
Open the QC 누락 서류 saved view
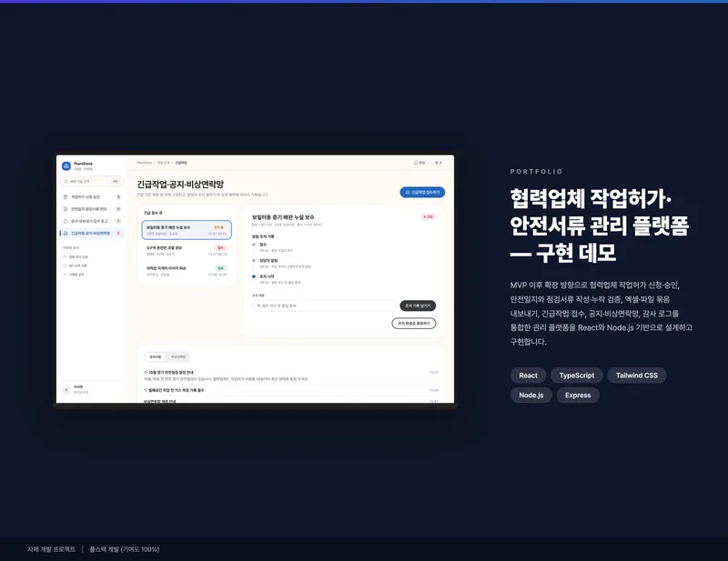pos(76,265)
